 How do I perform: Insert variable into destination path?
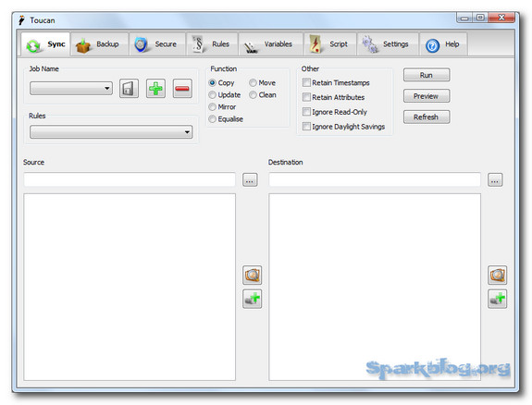tap(498, 299)
